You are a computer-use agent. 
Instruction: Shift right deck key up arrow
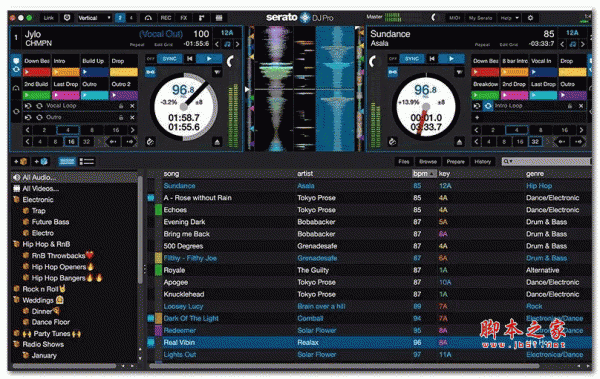tap(583, 44)
